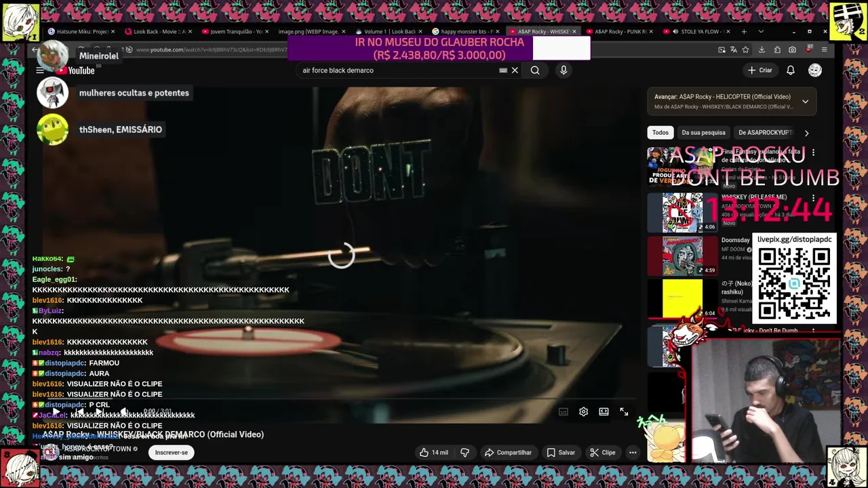Open the browser hamburger menu
Image resolution: width=868 pixels, height=488 pixels.
[x=824, y=49]
